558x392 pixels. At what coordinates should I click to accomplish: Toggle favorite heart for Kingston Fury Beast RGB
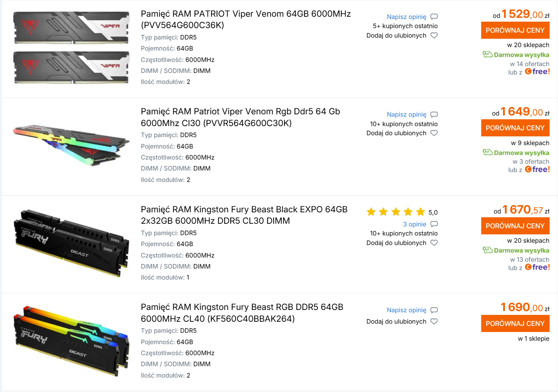pyautogui.click(x=434, y=321)
